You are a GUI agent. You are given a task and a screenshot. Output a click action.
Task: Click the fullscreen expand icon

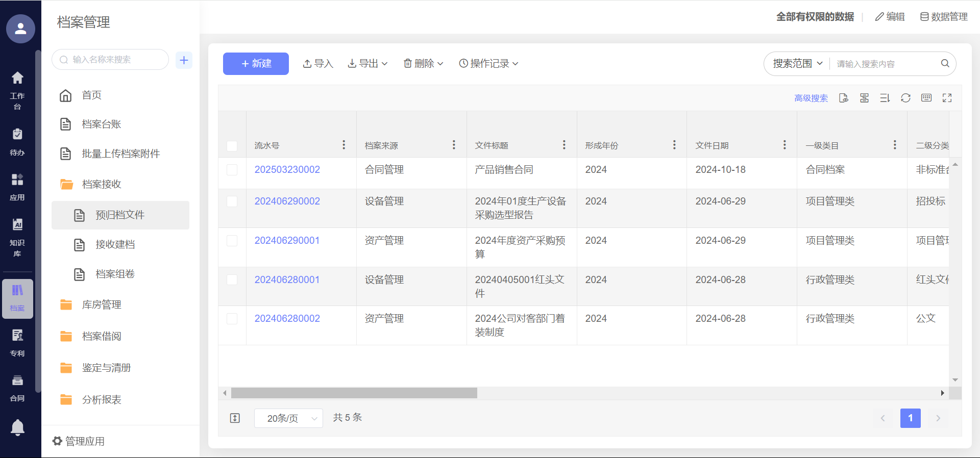947,98
